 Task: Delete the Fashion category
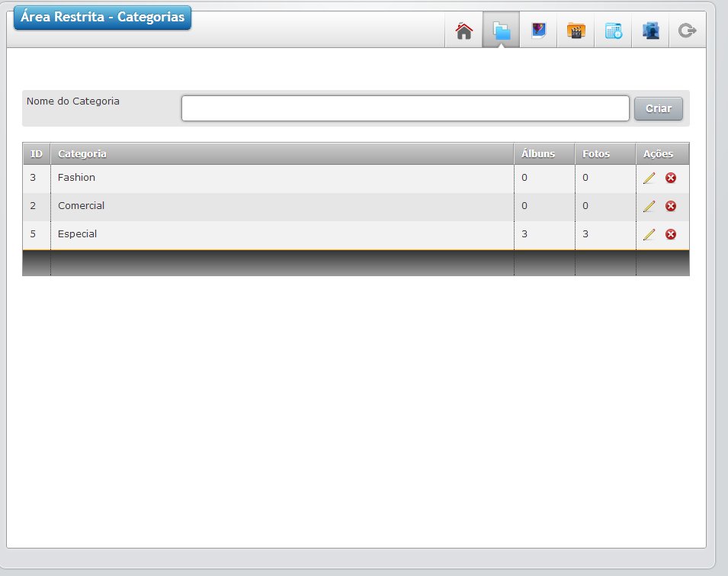click(670, 178)
